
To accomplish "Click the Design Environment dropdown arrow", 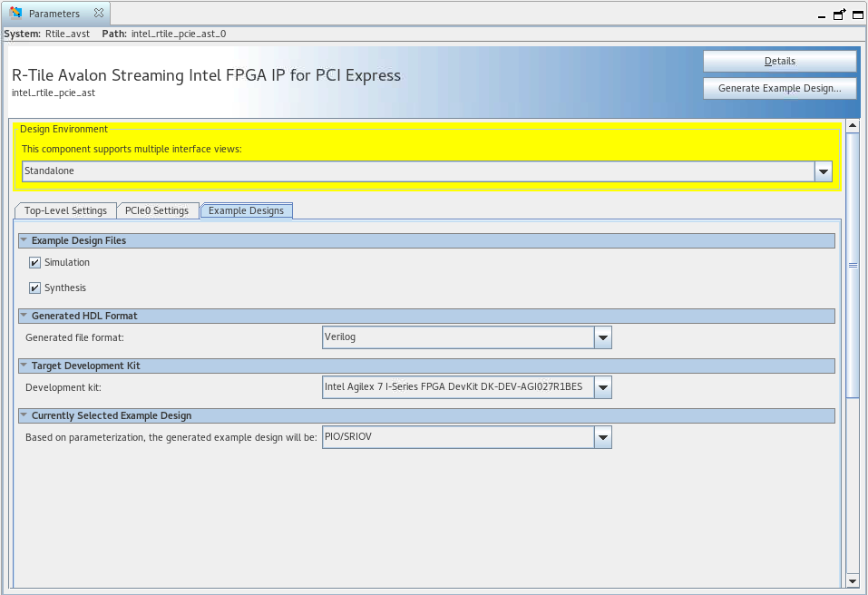I will [x=824, y=171].
